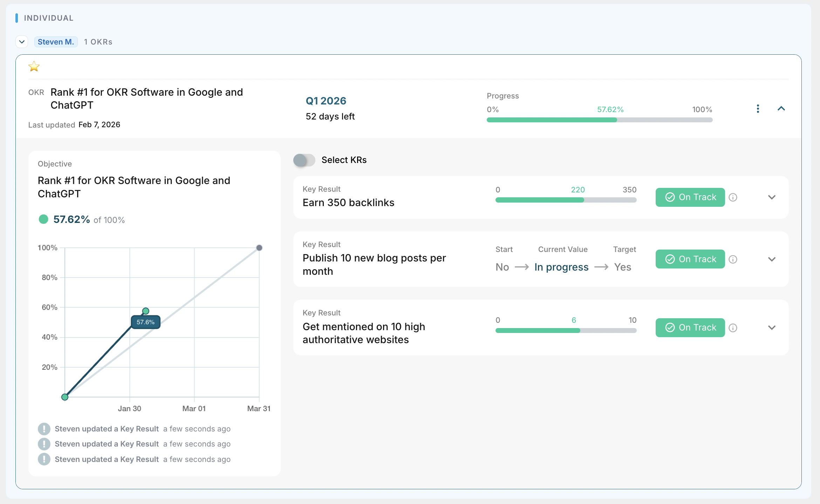The height and width of the screenshot is (504, 820).
Task: Select the 57.6% data point on the chart
Action: pyautogui.click(x=146, y=311)
